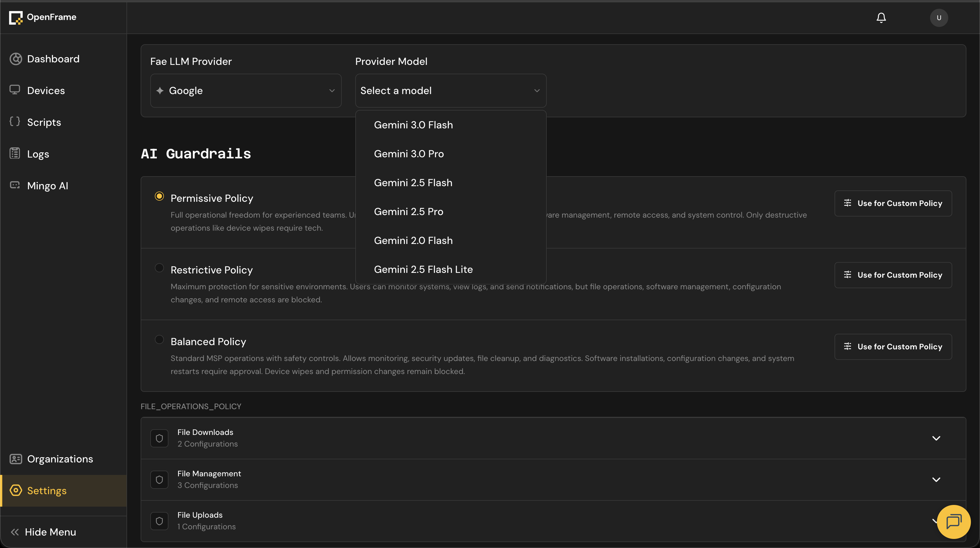Click the File Downloads title

[205, 432]
